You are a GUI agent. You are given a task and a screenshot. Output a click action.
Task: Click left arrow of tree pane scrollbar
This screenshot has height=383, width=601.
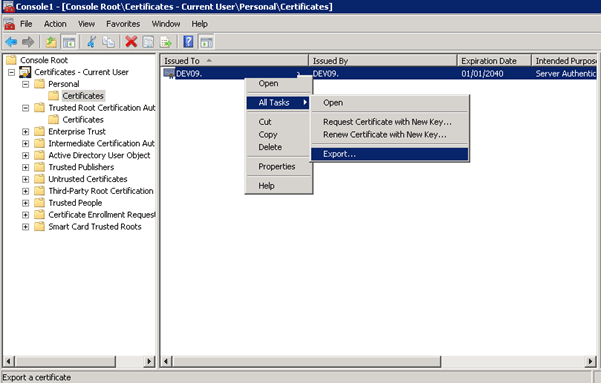(8, 361)
